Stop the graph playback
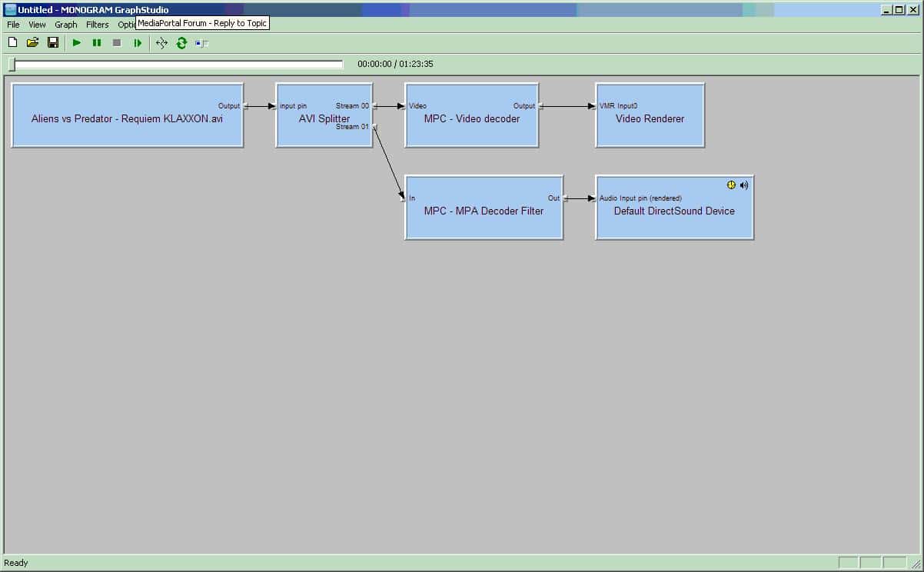Image resolution: width=924 pixels, height=572 pixels. point(117,43)
